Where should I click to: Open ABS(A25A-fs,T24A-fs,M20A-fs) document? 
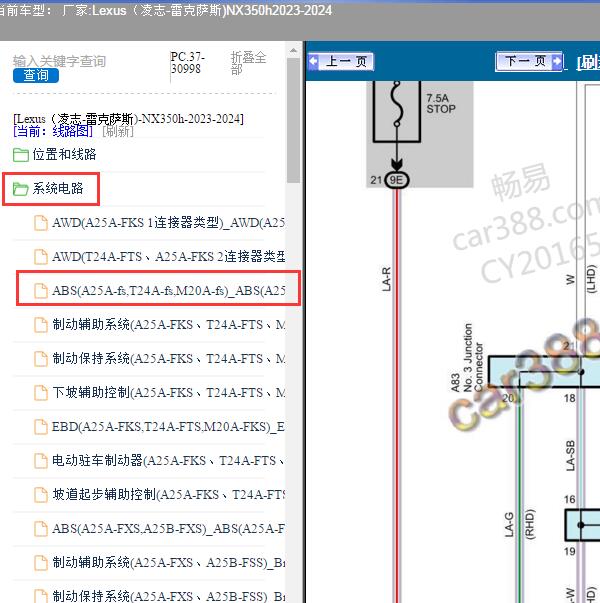point(168,290)
